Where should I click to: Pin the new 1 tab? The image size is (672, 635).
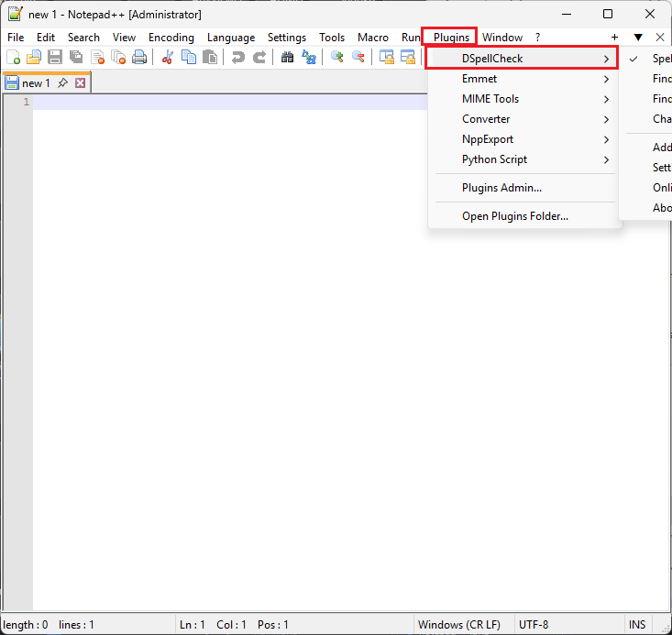tap(62, 83)
